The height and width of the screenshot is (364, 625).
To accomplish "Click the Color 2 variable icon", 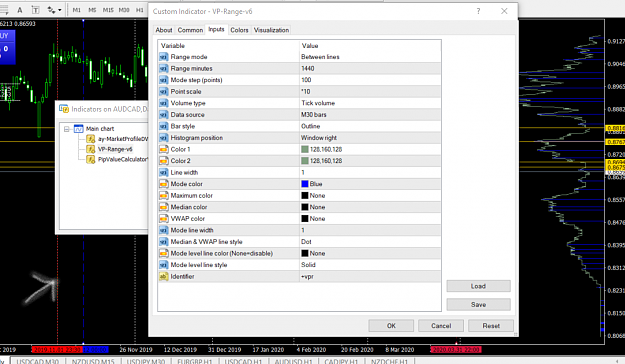I will (164, 161).
